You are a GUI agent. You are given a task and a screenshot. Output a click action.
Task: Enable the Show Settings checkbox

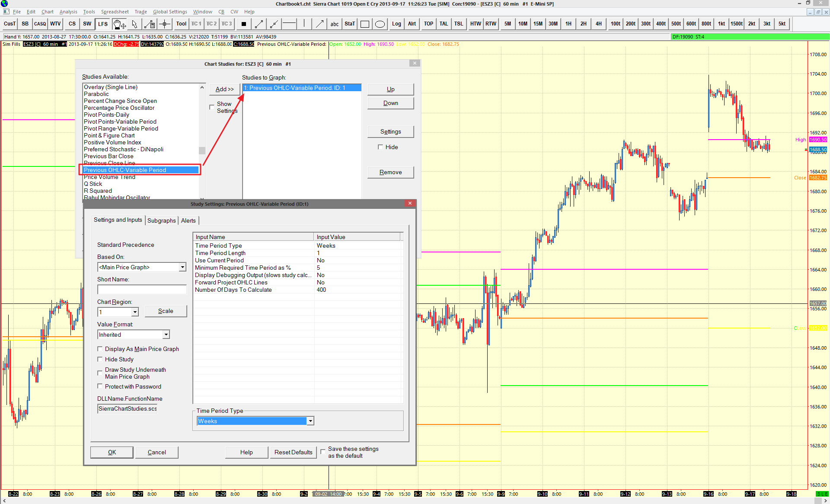point(212,107)
